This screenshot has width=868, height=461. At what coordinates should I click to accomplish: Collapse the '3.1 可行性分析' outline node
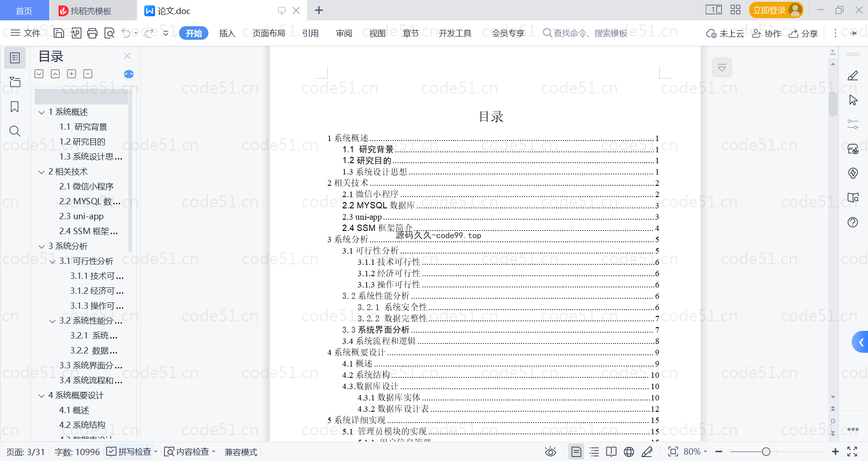click(52, 261)
